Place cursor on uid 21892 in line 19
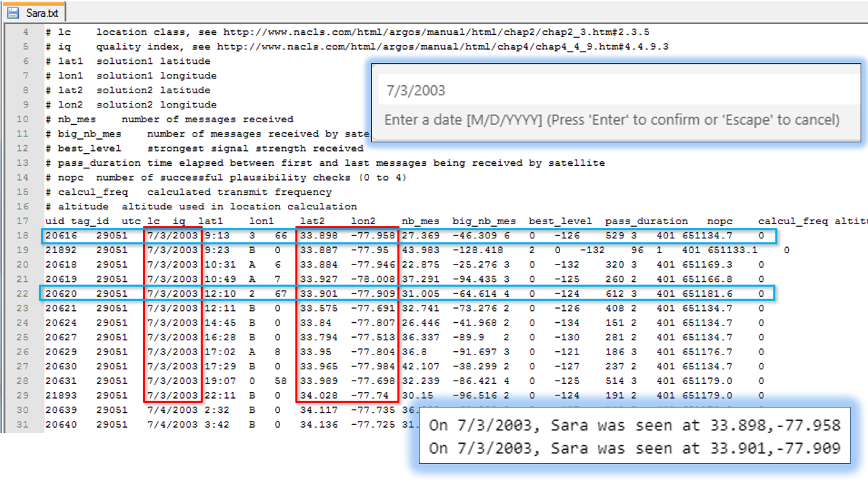The height and width of the screenshot is (480, 868). pyautogui.click(x=59, y=250)
